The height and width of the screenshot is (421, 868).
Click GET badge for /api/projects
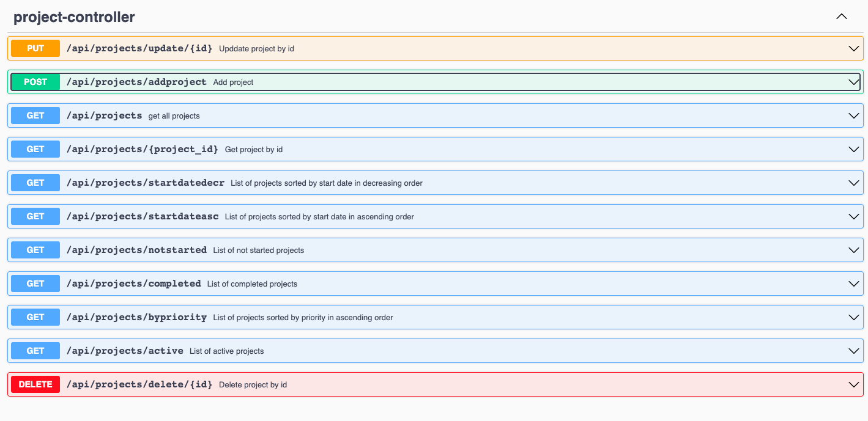(35, 115)
